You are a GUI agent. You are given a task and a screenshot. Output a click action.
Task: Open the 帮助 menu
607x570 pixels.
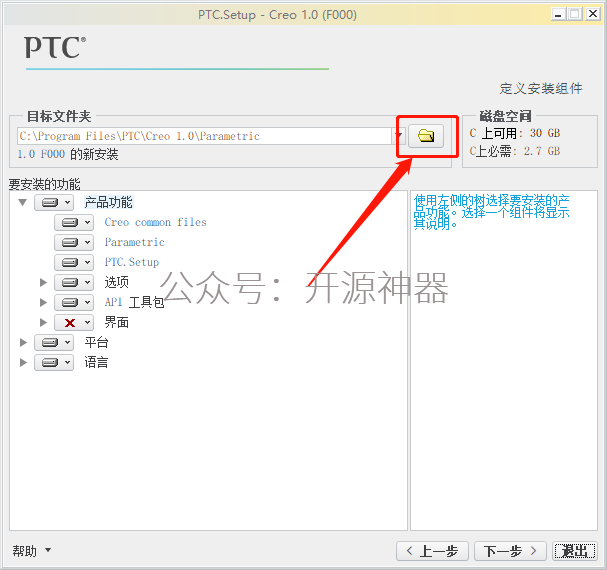pyautogui.click(x=31, y=551)
